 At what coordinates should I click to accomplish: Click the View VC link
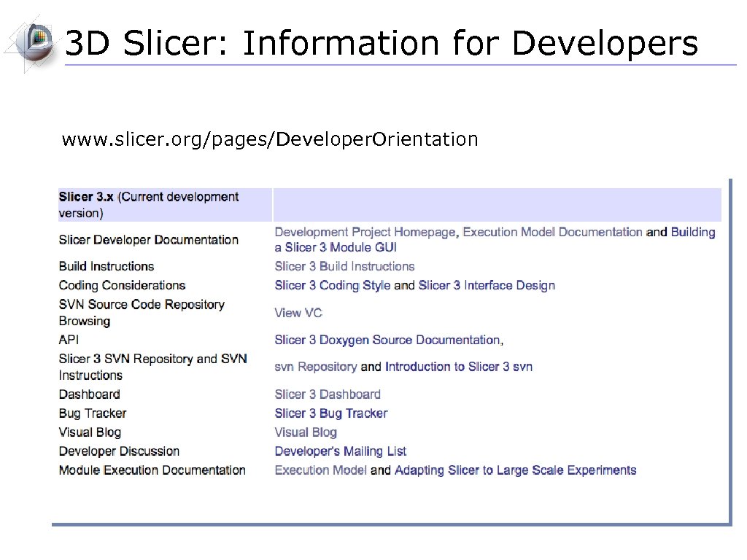(298, 312)
